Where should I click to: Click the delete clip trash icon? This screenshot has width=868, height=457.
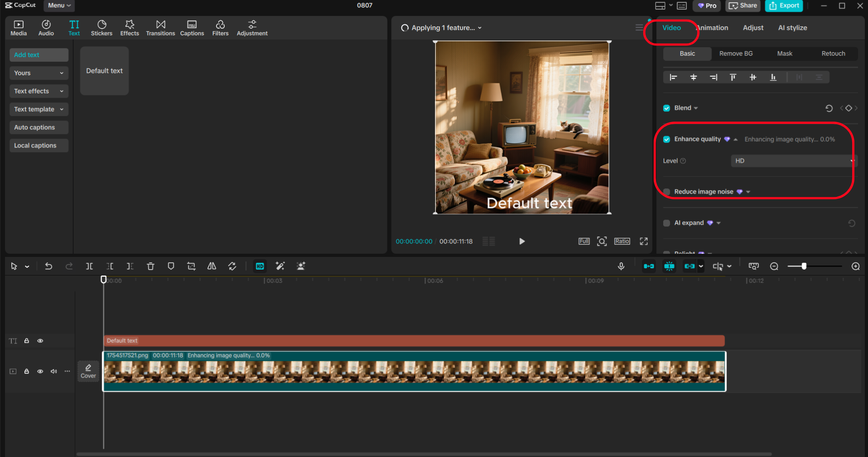coord(150,266)
